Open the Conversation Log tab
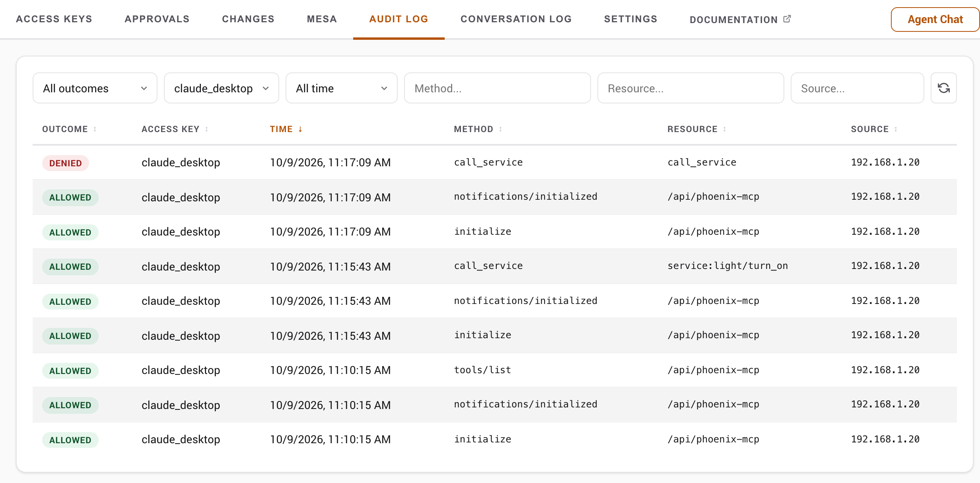The width and height of the screenshot is (980, 483). [516, 19]
